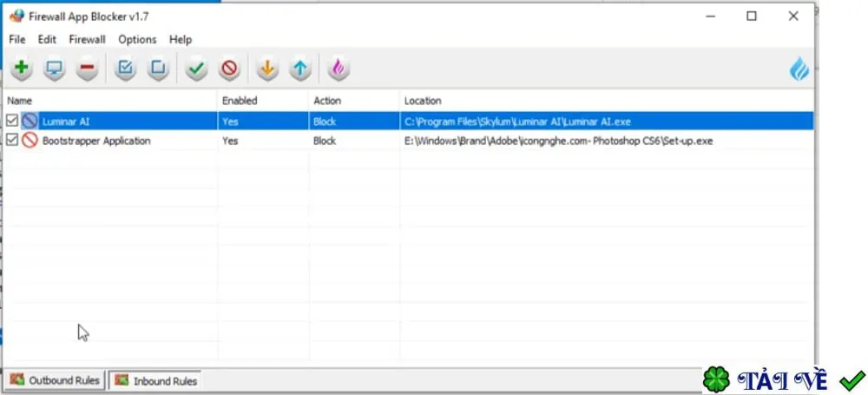The width and height of the screenshot is (868, 395).
Task: Click the Uncheck All empty box icon
Action: coord(158,69)
